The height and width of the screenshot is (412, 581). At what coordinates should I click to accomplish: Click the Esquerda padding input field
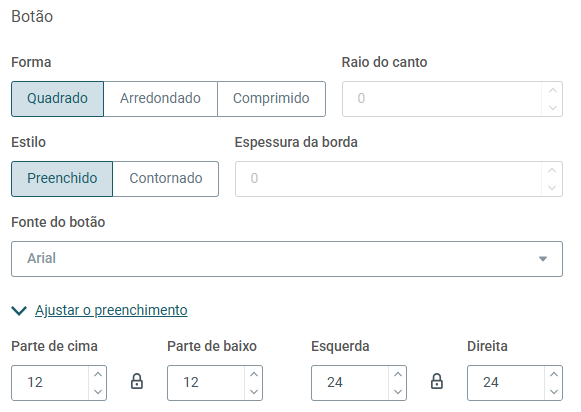tap(350, 383)
